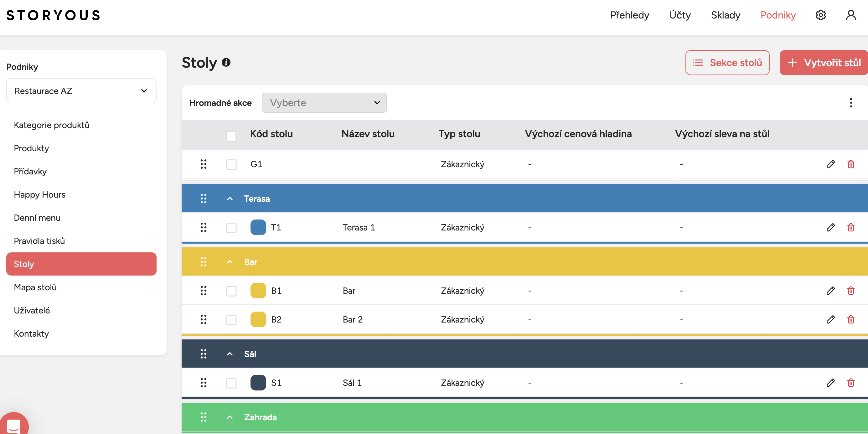Click the Sekce stolů button

(727, 63)
